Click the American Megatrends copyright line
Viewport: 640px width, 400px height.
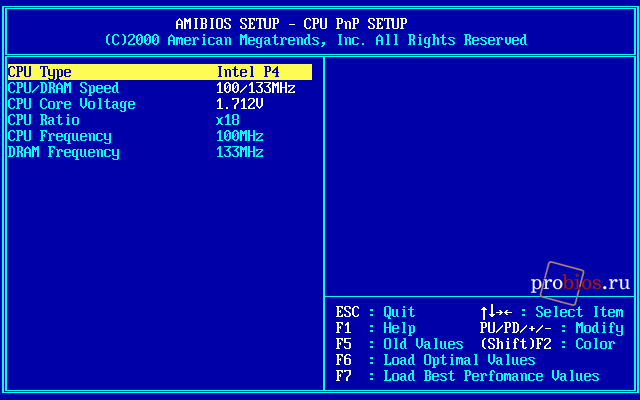[316, 40]
